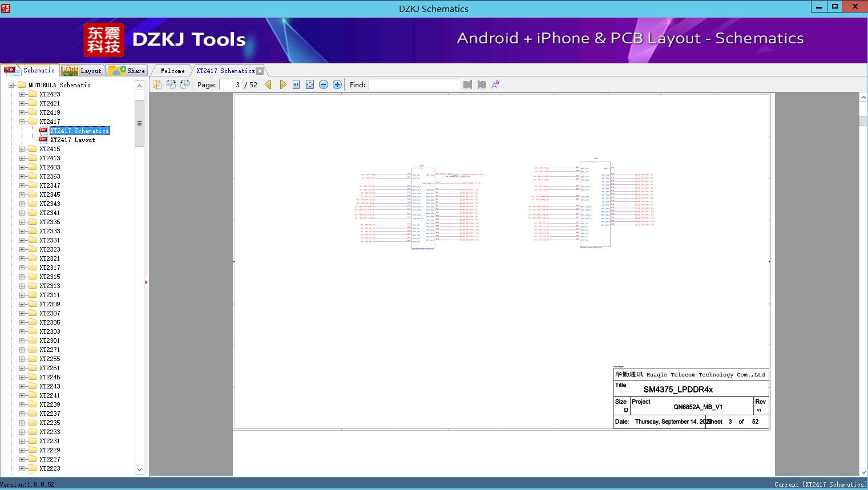Screen dimensions: 868x490
Task: Expand the XT2245 folder
Action: tap(22, 377)
